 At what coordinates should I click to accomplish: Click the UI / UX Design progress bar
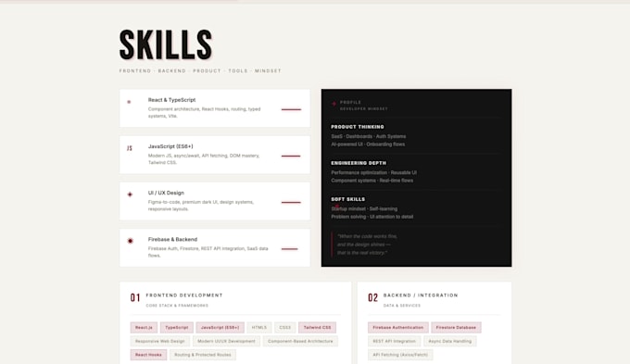coord(291,203)
